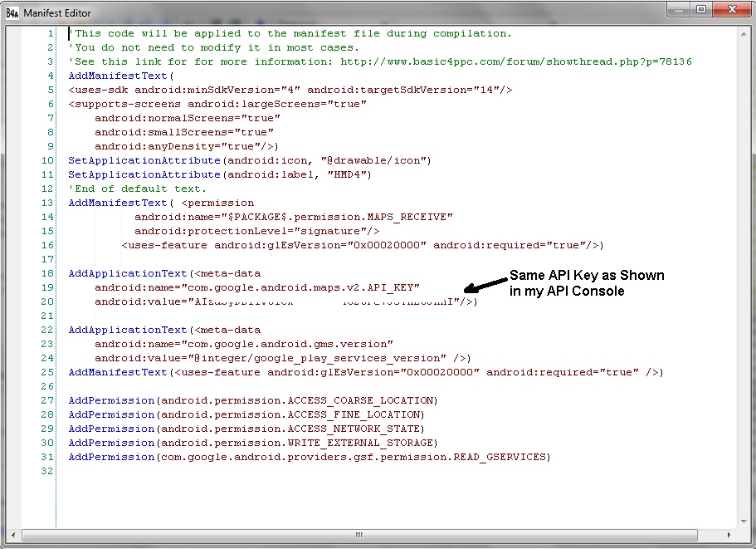Click line number 32 in the gutter

click(x=47, y=471)
